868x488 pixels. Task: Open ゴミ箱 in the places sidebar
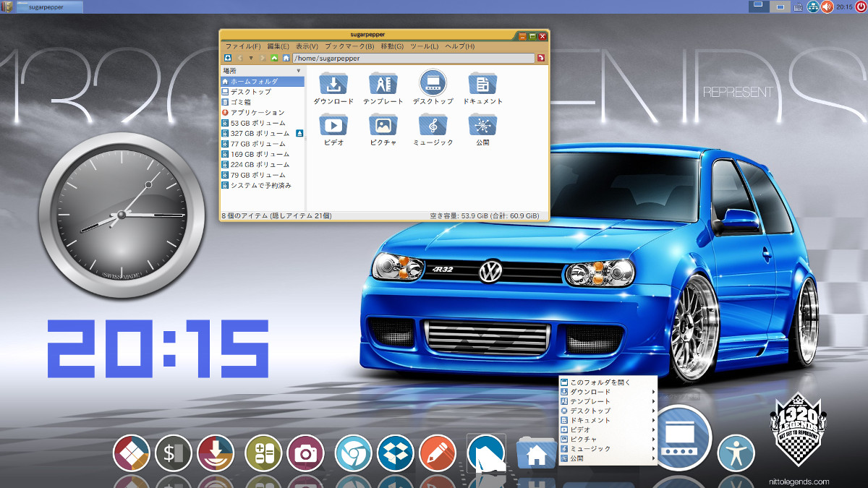[x=263, y=103]
